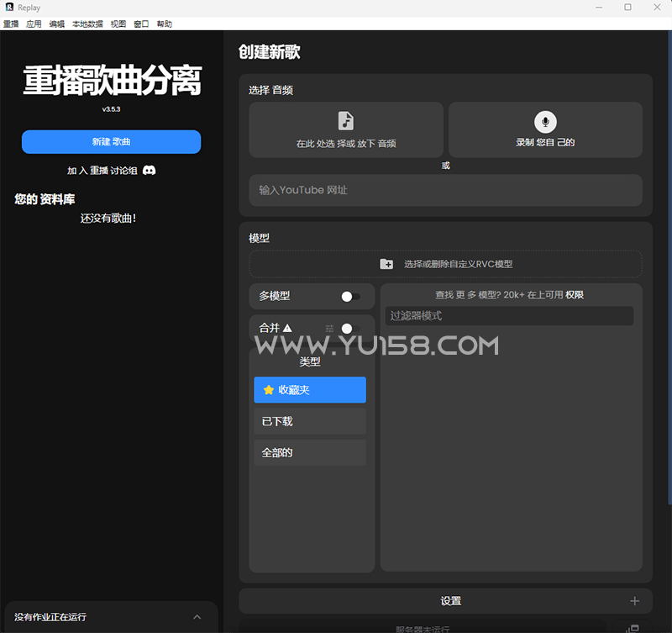Click the 输入YouTube网址 input field
Image resolution: width=672 pixels, height=633 pixels.
pyautogui.click(x=446, y=190)
